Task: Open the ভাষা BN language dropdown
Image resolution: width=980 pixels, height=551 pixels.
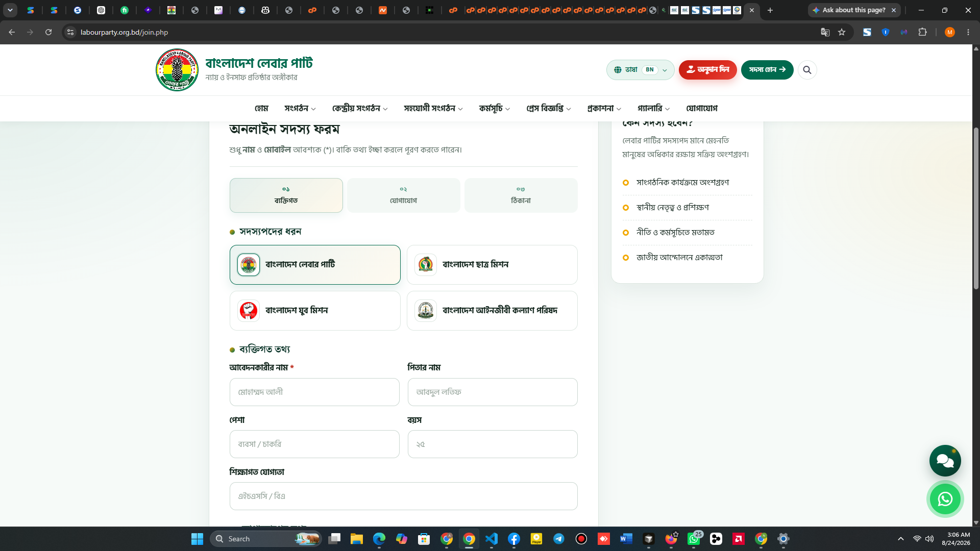Action: click(x=640, y=70)
